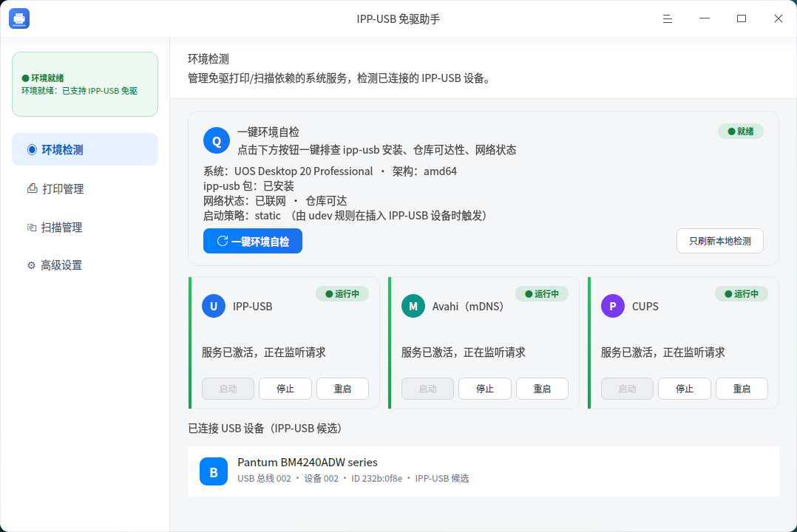Viewport: 797px width, 532px height.
Task: Restart the Avahi mDNS service
Action: click(x=543, y=389)
